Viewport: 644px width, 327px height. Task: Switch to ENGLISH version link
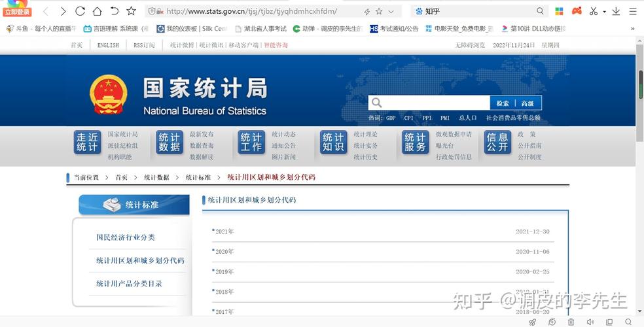pos(108,45)
